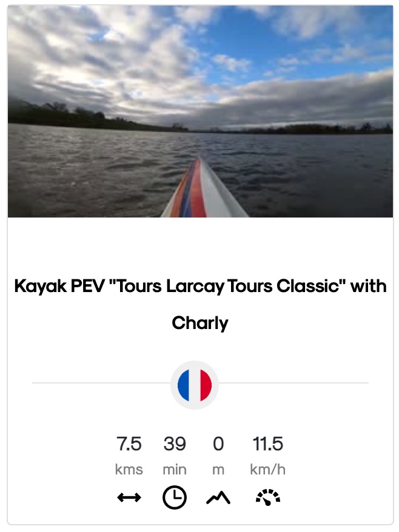Click the m elevation unit label
Viewport: 399px width, 532px height.
click(218, 470)
